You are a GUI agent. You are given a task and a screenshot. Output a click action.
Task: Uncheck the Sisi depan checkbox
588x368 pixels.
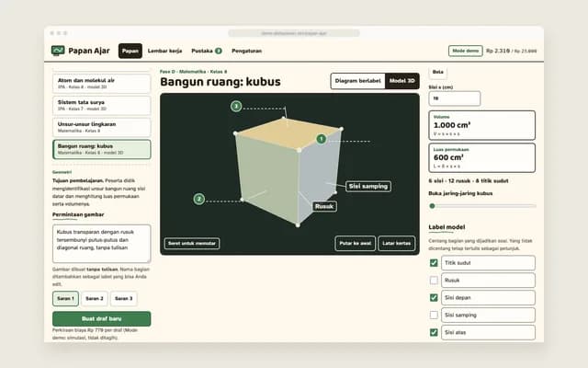coord(434,297)
